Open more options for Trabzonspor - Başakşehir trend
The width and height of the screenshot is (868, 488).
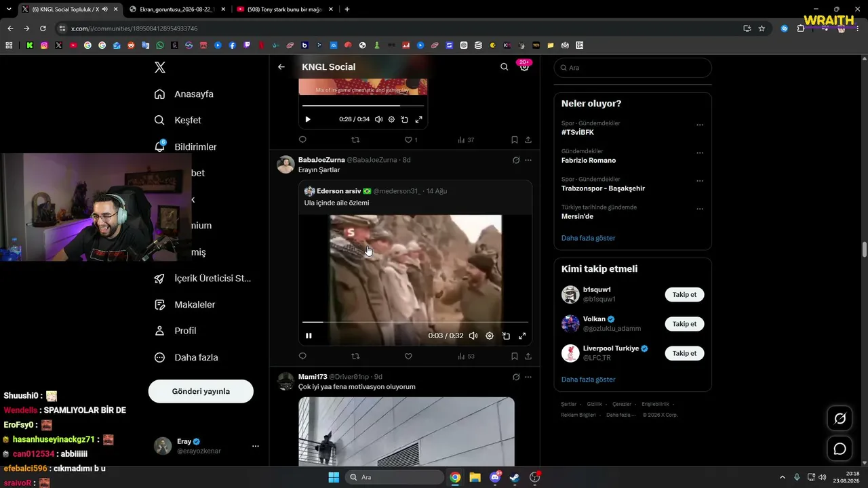coord(700,181)
